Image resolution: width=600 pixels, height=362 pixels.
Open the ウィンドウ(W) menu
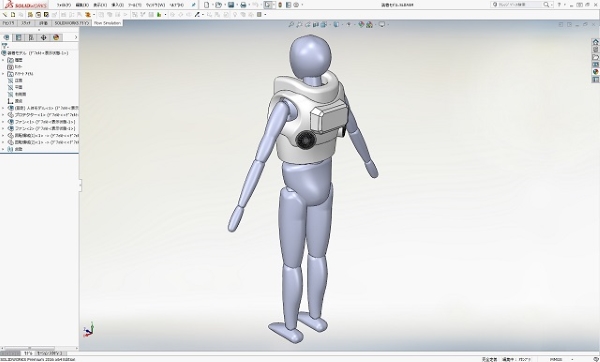point(155,5)
